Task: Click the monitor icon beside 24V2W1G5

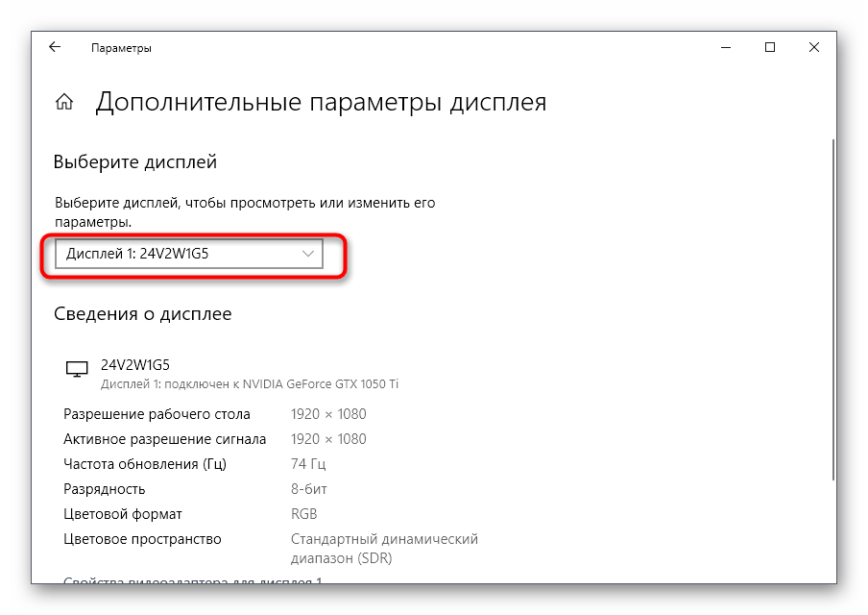Action: [x=75, y=369]
